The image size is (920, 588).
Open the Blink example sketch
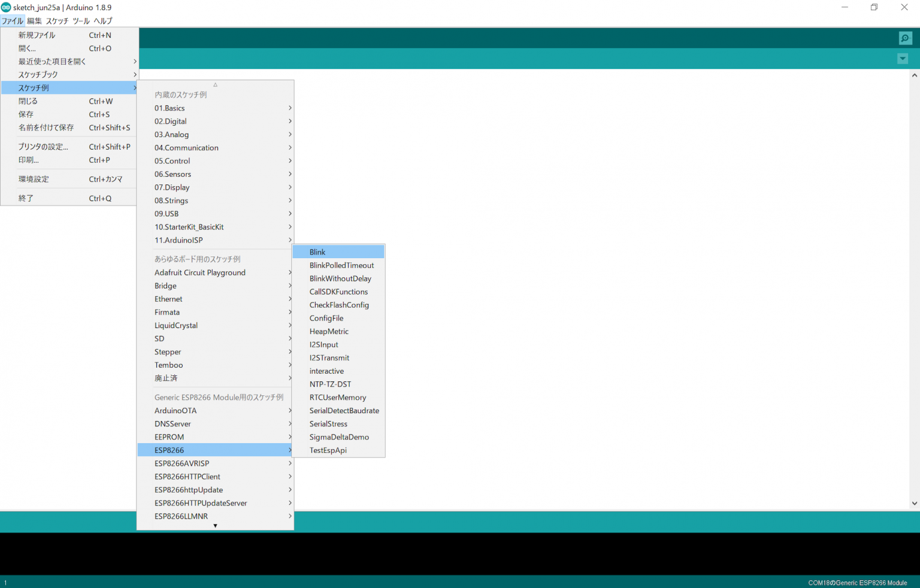pyautogui.click(x=317, y=252)
